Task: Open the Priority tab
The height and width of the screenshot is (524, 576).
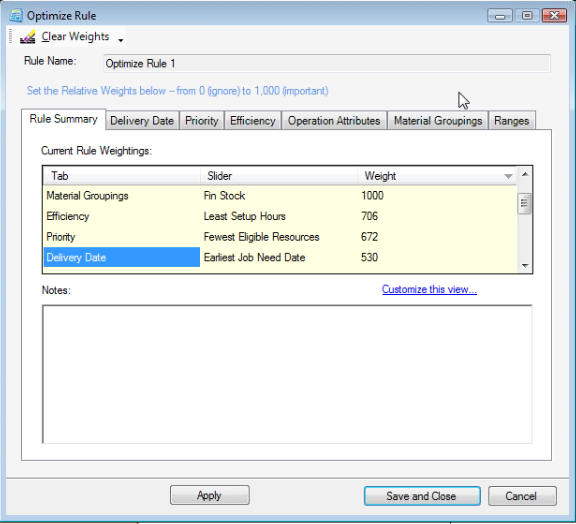Action: 202,121
